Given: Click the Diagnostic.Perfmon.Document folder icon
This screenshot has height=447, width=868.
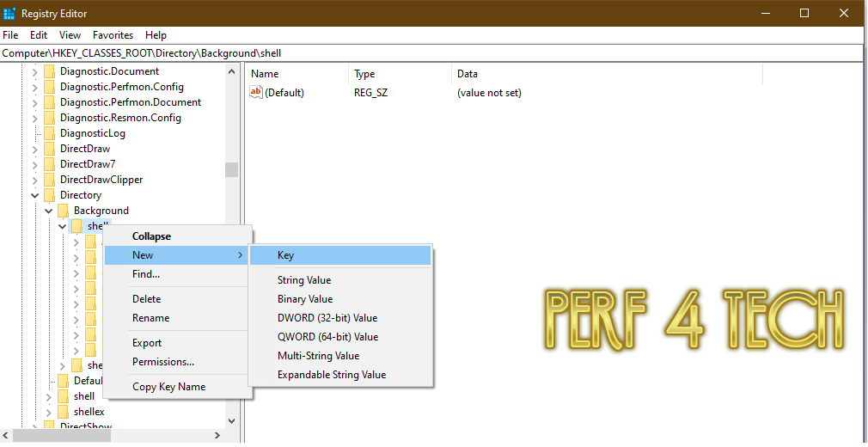Looking at the screenshot, I should tap(49, 102).
